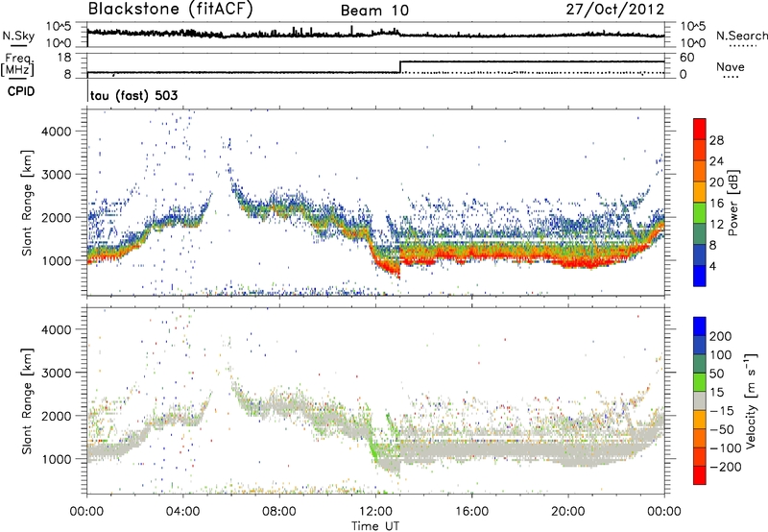Image resolution: width=768 pixels, height=532 pixels.
Task: Click '4000' on the power panel range axis
Action: (x=57, y=132)
